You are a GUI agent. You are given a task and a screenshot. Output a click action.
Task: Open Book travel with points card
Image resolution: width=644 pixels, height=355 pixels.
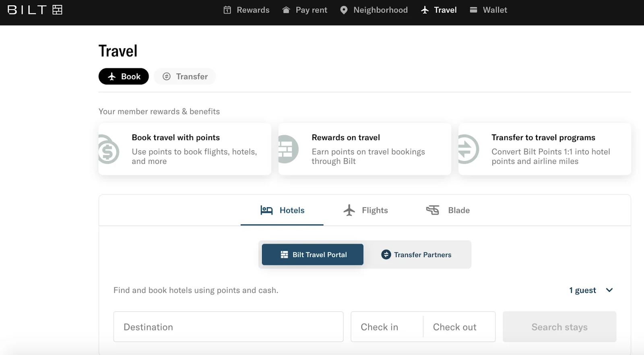(185, 149)
